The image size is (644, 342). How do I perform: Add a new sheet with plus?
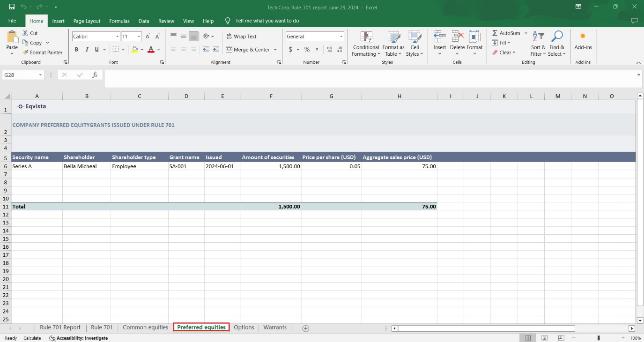tap(306, 328)
